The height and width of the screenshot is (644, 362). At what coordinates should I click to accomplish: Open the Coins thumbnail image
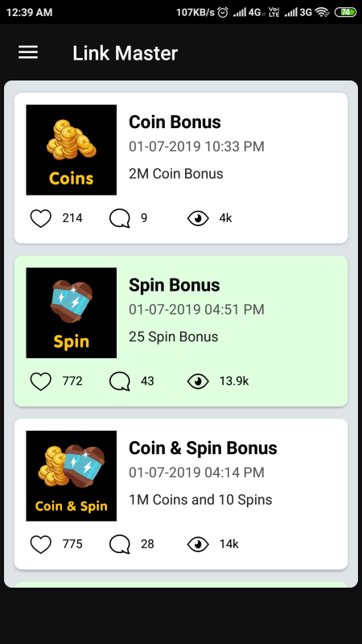tap(72, 150)
